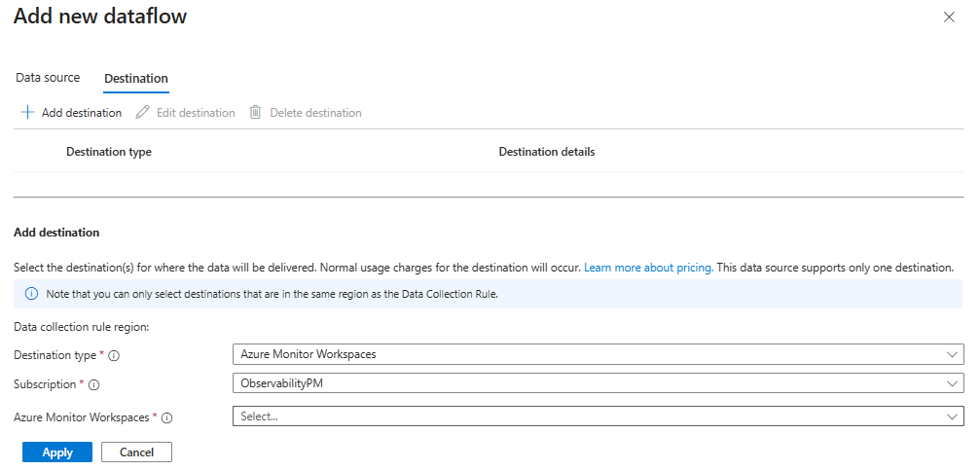Click the Edit destination toolbar label
This screenshot has width=980, height=470.
196,113
